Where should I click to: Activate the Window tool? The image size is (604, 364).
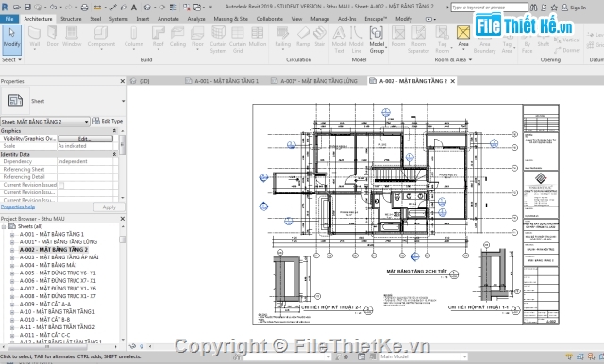coord(72,38)
